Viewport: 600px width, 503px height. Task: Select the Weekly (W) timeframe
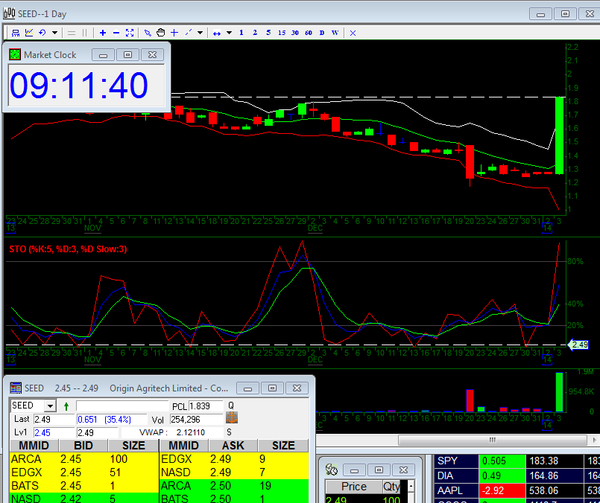pyautogui.click(x=335, y=33)
